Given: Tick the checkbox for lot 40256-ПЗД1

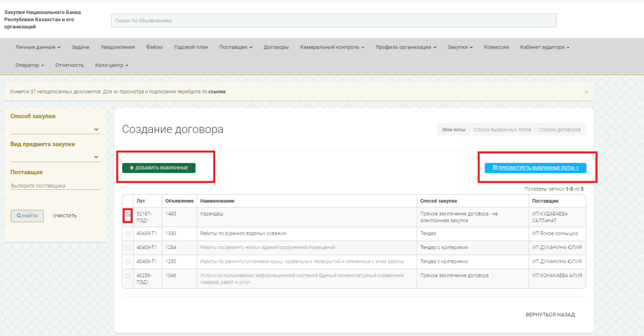Looking at the screenshot, I should 128,276.
